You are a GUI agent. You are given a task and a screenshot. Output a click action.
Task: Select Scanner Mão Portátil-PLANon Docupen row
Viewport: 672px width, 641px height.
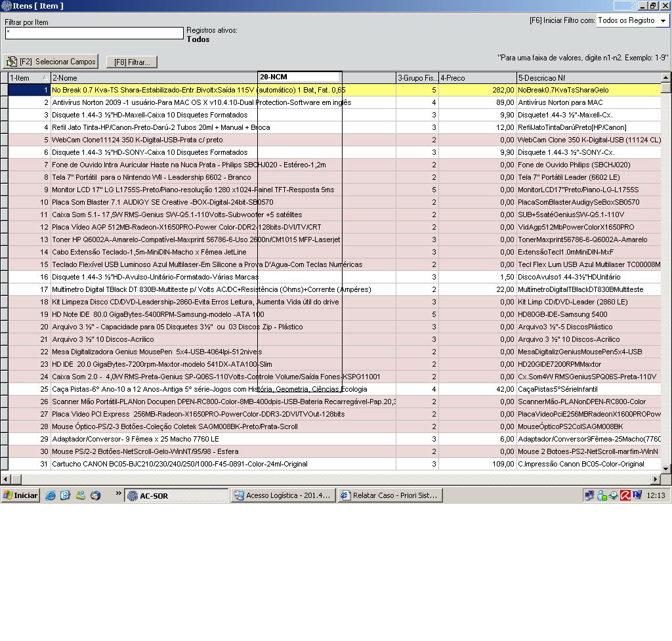334,402
